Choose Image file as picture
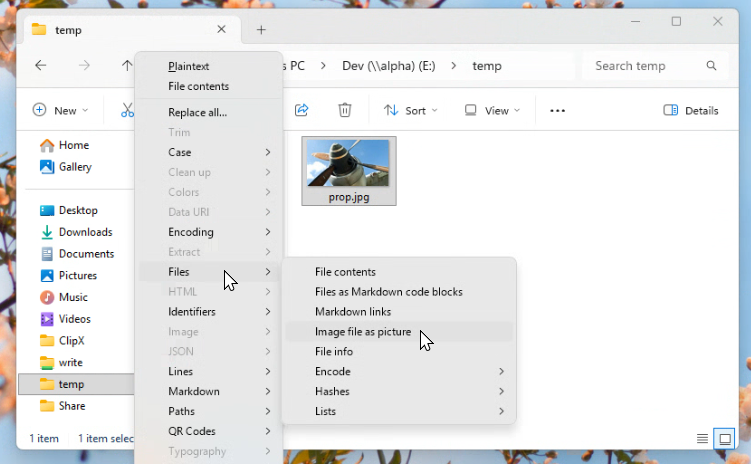This screenshot has width=751, height=464. [x=399, y=332]
